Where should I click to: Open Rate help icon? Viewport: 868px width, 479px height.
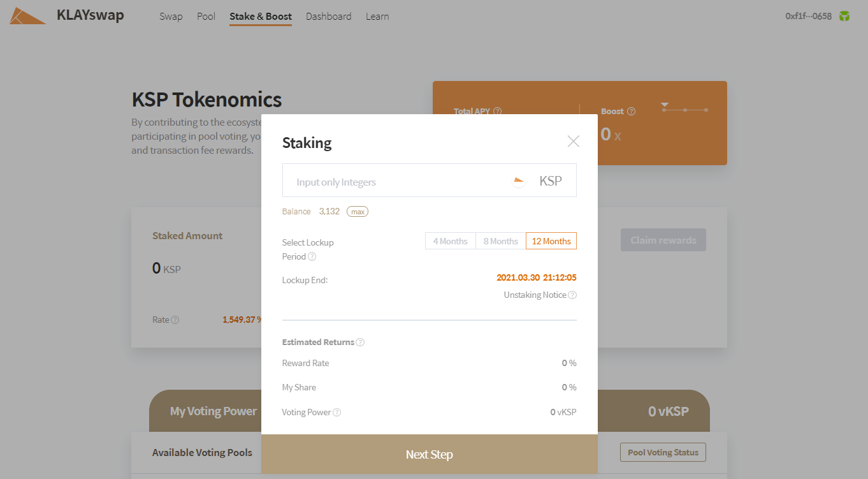175,320
